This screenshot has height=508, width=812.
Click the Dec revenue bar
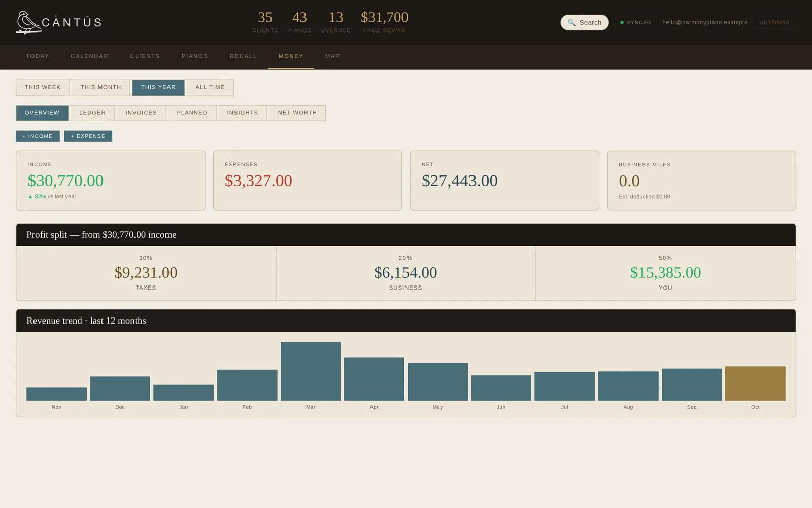[x=120, y=389]
